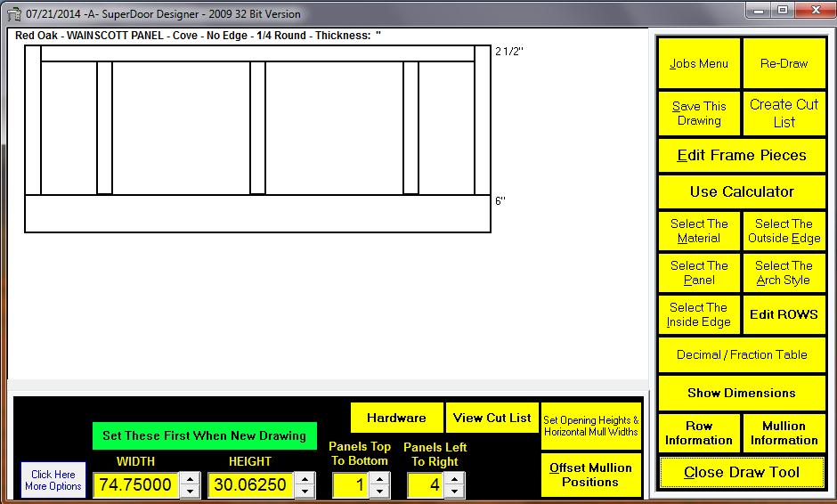Click Panels Left To Right value field

click(x=426, y=484)
